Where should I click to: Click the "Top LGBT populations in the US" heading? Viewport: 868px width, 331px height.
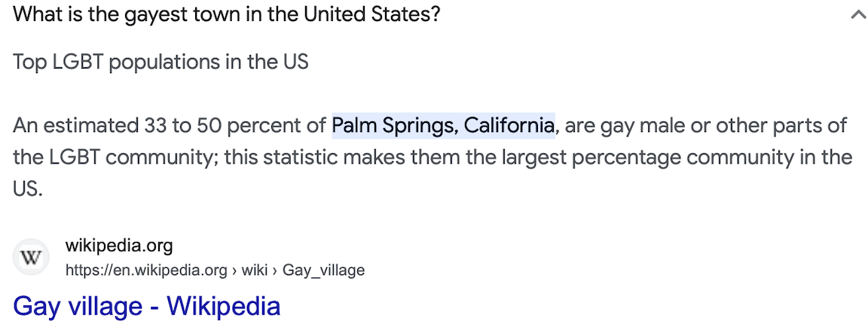pyautogui.click(x=160, y=62)
